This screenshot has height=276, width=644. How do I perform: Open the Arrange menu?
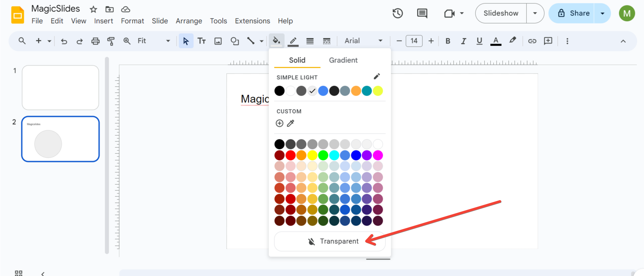pos(189,21)
